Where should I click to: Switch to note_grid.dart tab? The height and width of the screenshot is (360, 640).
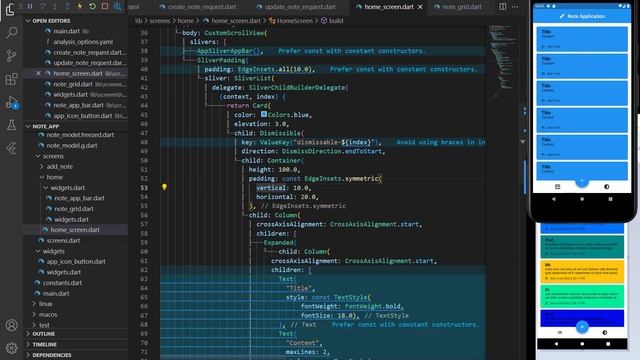(x=457, y=7)
